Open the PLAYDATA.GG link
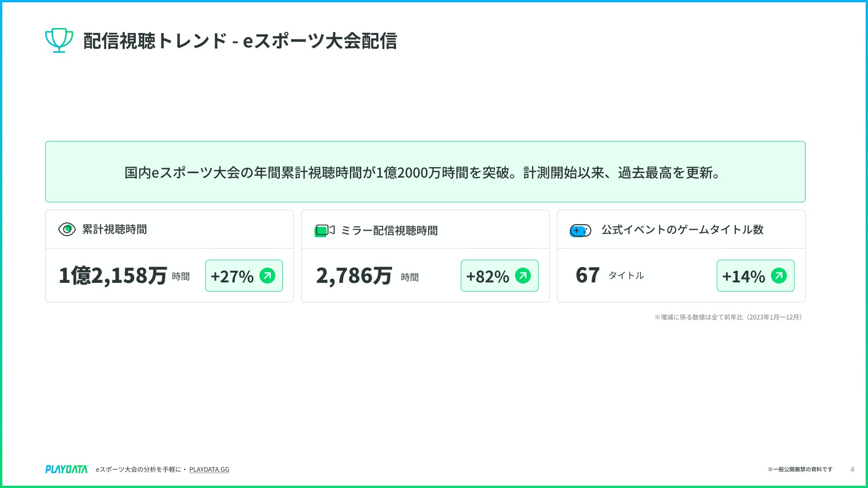The height and width of the screenshot is (488, 868). [x=209, y=469]
